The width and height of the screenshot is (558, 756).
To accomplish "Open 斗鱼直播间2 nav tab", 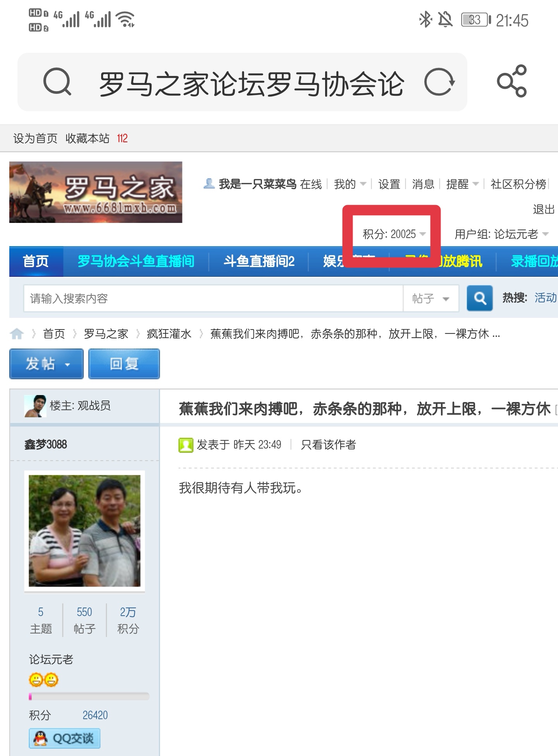I will 259,261.
